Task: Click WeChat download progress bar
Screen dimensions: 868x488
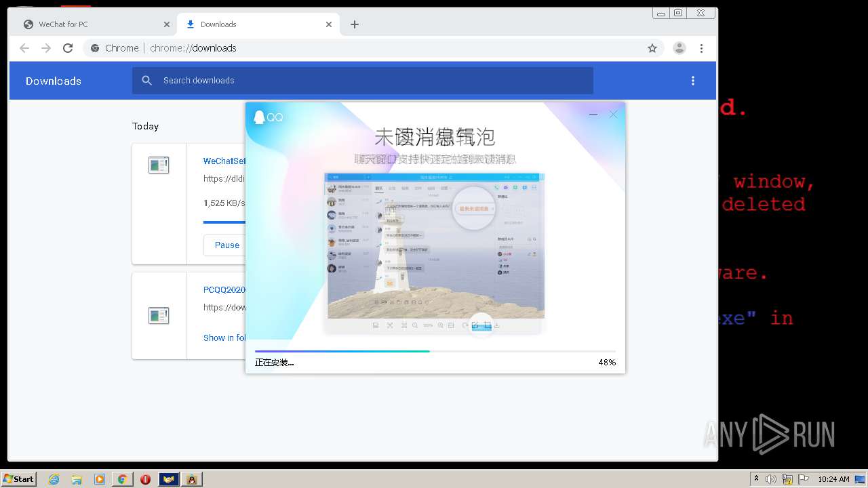Action: pos(224,222)
